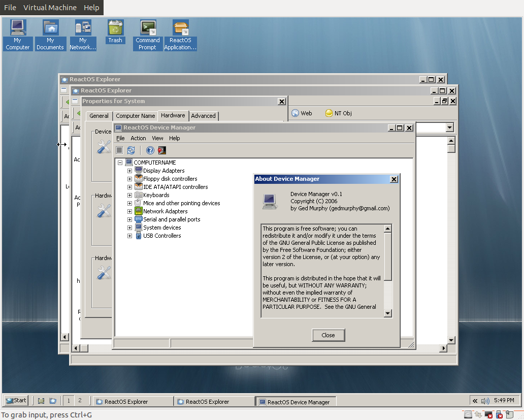Switch to the Advanced tab in System Properties
Viewport: 524px width, 420px height.
coord(203,115)
